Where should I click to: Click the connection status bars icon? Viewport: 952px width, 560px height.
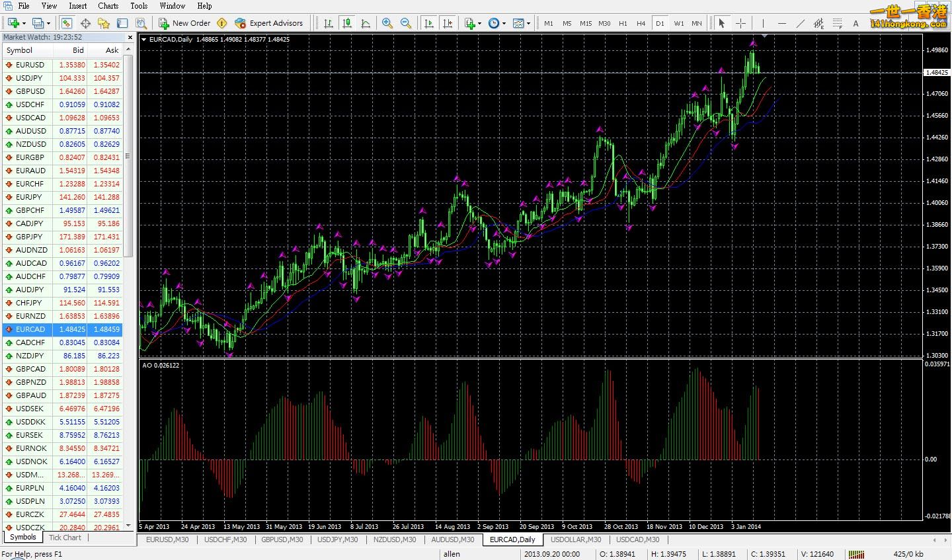click(857, 554)
